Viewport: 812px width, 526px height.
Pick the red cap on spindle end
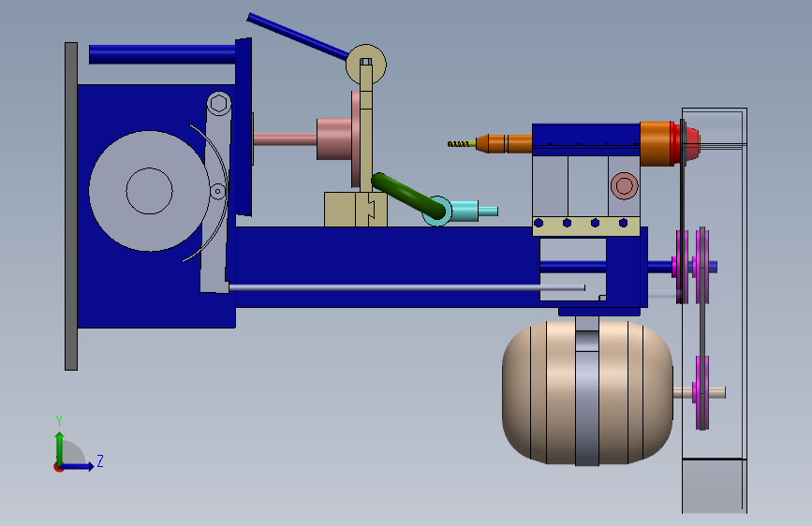tap(687, 142)
